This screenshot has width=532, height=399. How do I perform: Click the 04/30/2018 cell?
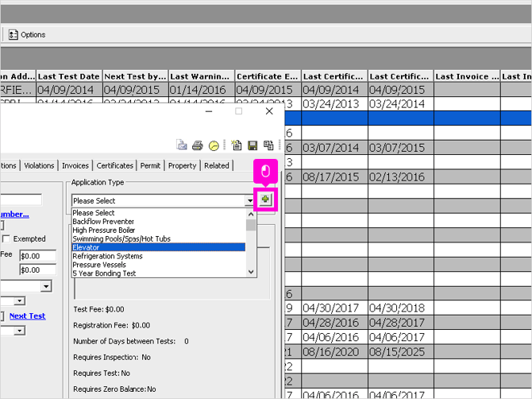click(400, 308)
